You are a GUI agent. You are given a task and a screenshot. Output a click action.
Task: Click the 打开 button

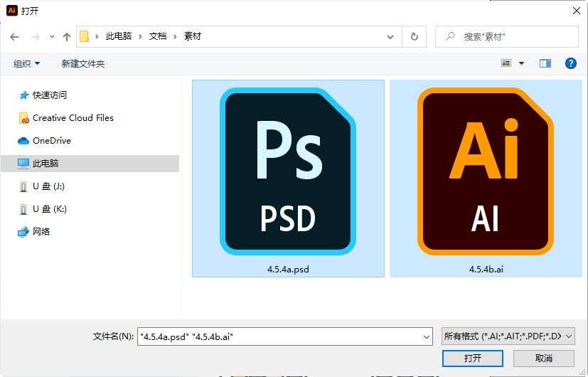pyautogui.click(x=473, y=359)
